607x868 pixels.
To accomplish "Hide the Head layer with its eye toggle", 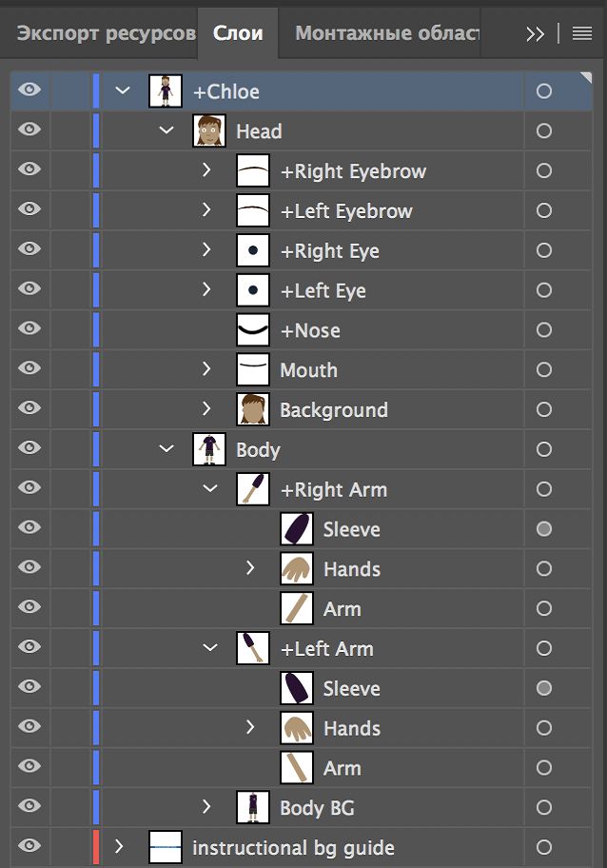I will [30, 130].
